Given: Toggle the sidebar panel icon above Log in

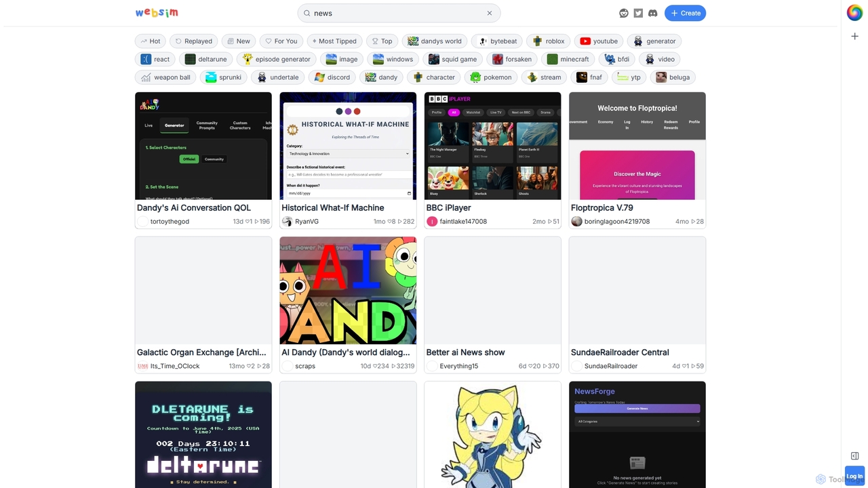Looking at the screenshot, I should coord(854,456).
